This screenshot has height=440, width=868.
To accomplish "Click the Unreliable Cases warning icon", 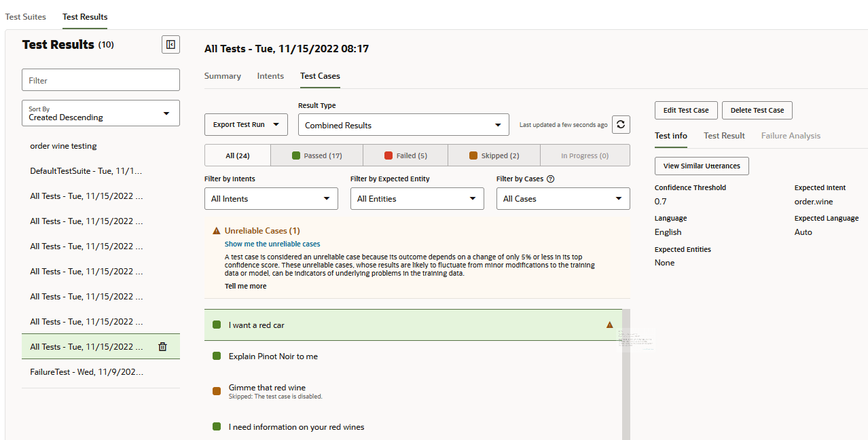I will point(217,230).
